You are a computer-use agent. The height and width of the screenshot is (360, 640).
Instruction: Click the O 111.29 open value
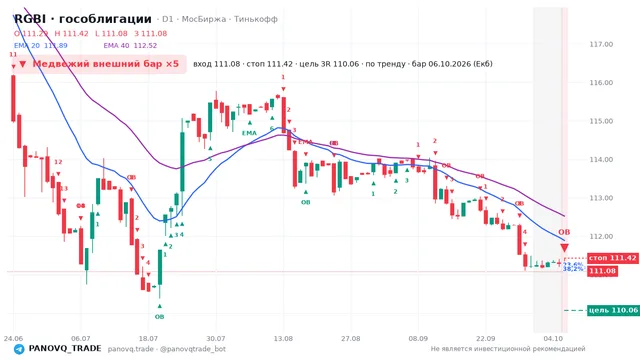point(31,33)
